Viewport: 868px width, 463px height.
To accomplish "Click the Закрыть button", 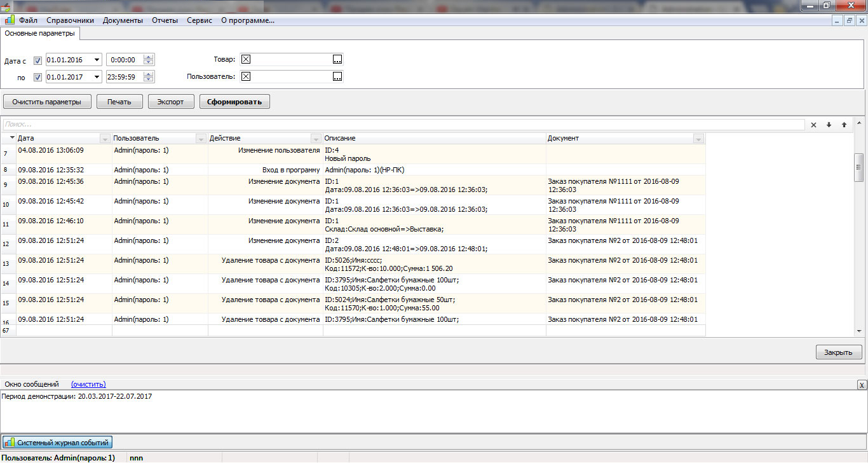I will tap(839, 352).
